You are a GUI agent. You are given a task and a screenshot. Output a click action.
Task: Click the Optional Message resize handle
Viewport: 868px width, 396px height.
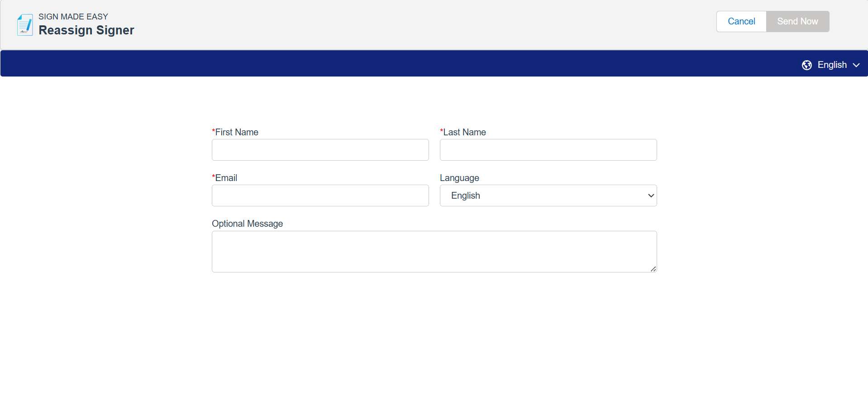(x=653, y=269)
